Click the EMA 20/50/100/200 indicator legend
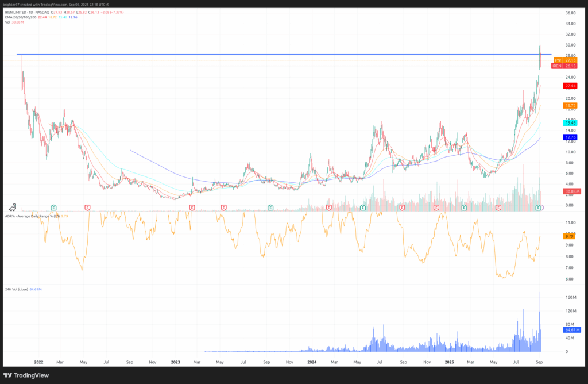The image size is (588, 384). 21,17
